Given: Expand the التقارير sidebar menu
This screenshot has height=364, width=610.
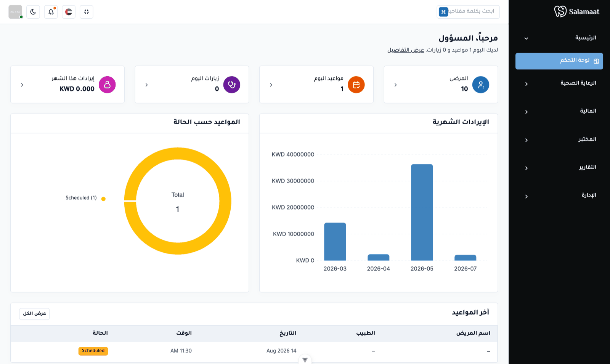Looking at the screenshot, I should pos(559,168).
